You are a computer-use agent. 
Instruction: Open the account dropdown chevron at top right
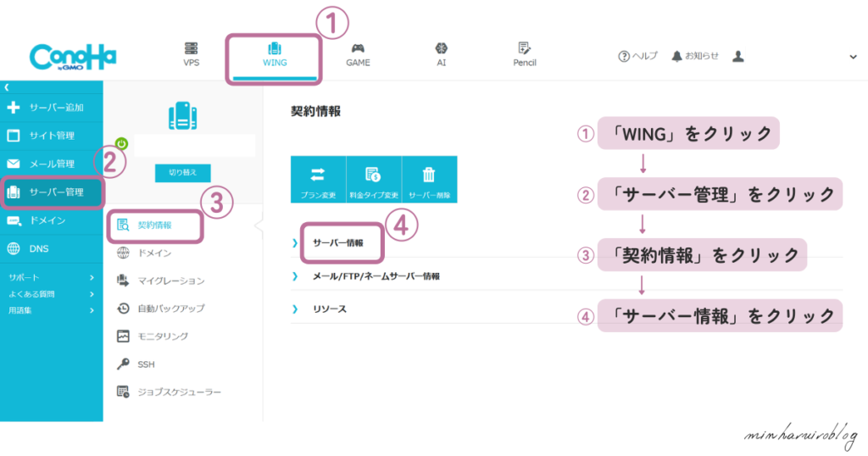853,57
